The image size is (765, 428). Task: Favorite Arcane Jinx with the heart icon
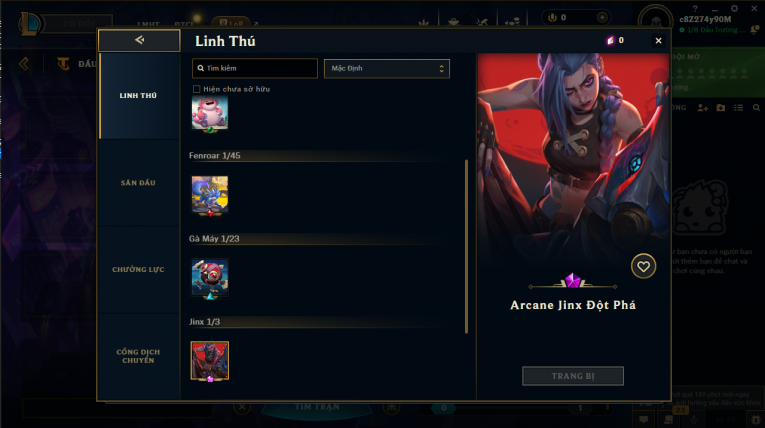(643, 266)
